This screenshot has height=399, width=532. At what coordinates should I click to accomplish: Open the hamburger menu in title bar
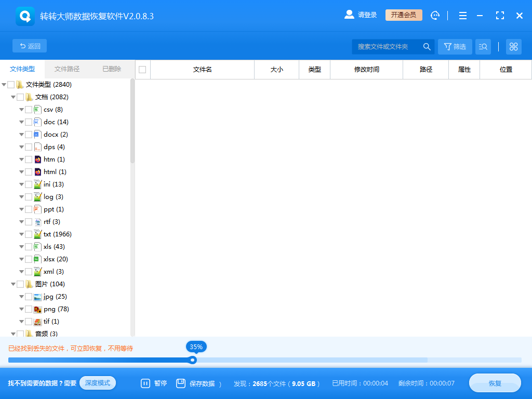pos(462,15)
